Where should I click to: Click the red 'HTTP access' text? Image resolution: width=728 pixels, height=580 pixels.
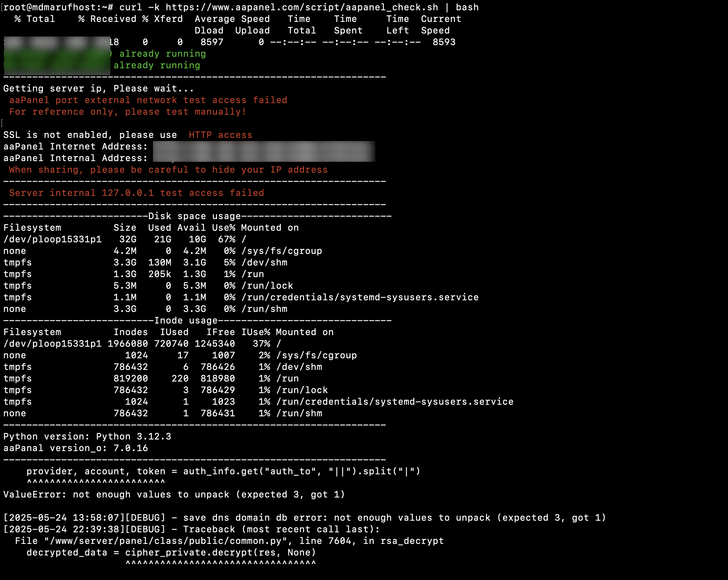click(x=220, y=135)
